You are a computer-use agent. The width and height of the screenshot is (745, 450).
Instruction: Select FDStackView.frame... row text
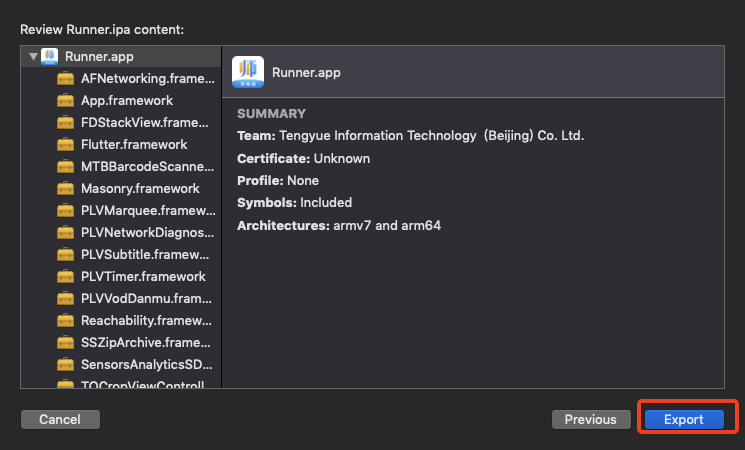[144, 123]
